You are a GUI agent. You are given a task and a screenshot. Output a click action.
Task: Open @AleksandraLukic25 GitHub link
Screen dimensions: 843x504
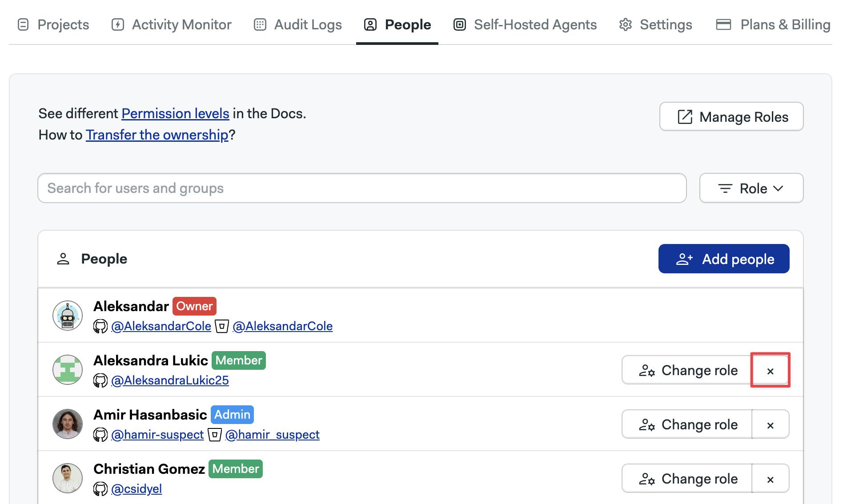pos(170,380)
